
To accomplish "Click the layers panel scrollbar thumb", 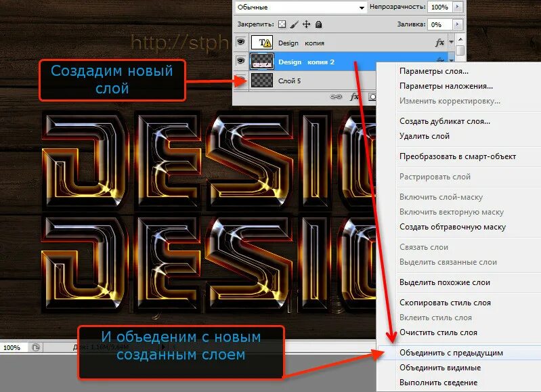I will (460, 50).
